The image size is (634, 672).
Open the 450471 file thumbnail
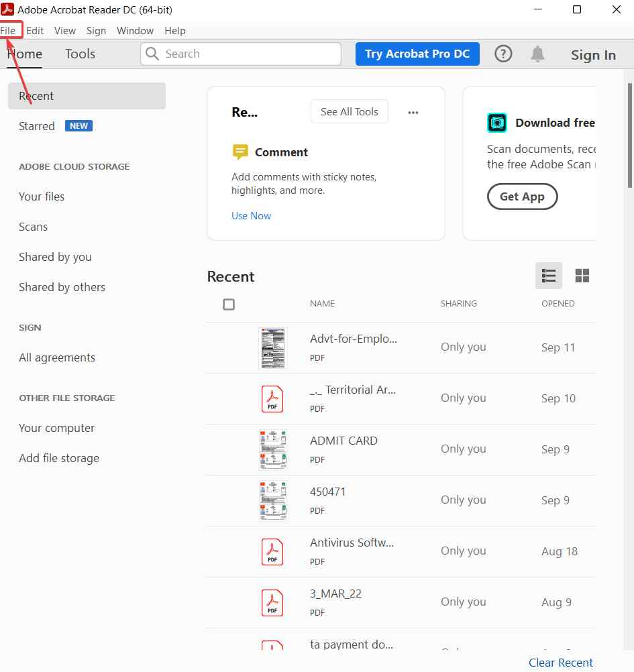(x=273, y=500)
